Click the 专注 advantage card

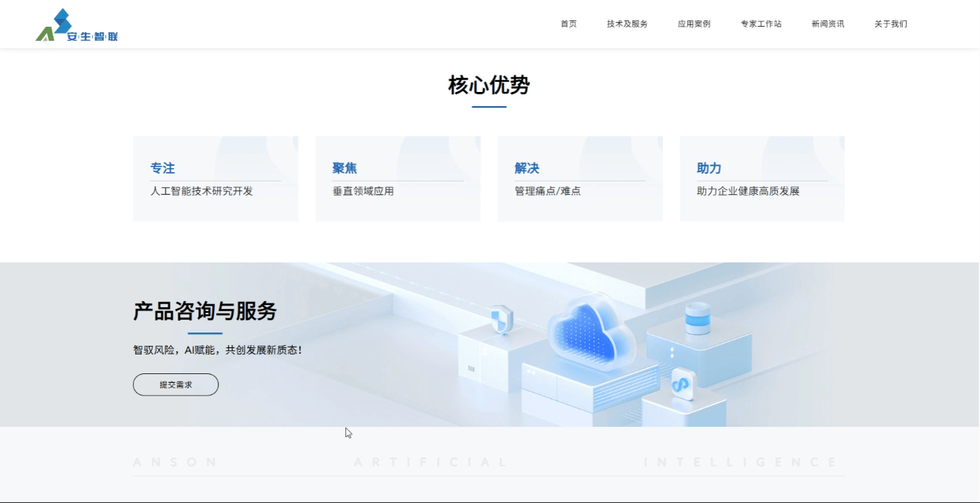click(x=215, y=178)
